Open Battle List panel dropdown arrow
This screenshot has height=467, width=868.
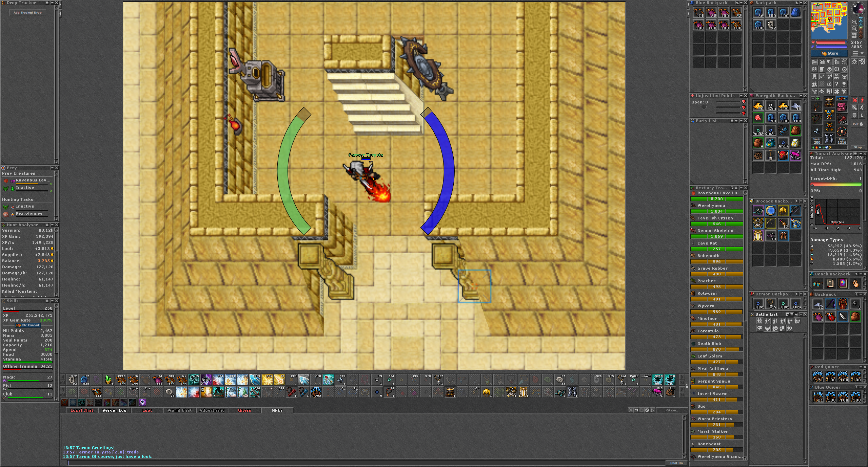point(796,314)
